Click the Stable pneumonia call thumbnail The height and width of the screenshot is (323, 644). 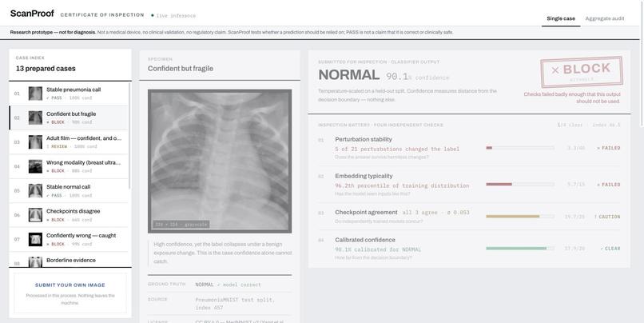(35, 94)
